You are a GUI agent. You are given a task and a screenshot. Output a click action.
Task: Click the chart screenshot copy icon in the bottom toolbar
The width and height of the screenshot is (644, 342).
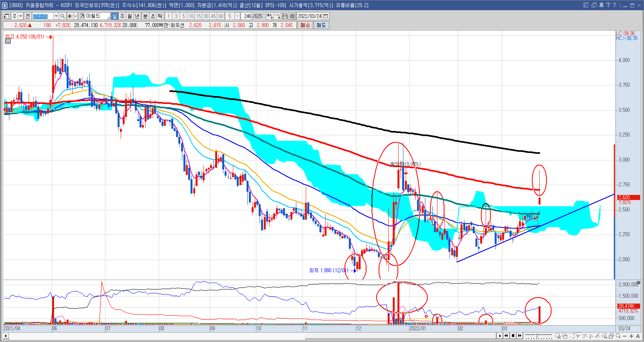(611, 336)
